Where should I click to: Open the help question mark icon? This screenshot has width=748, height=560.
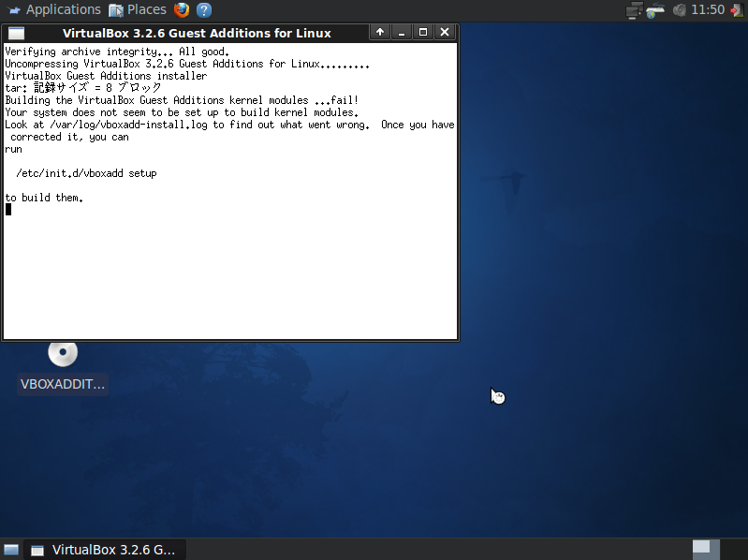(204, 10)
